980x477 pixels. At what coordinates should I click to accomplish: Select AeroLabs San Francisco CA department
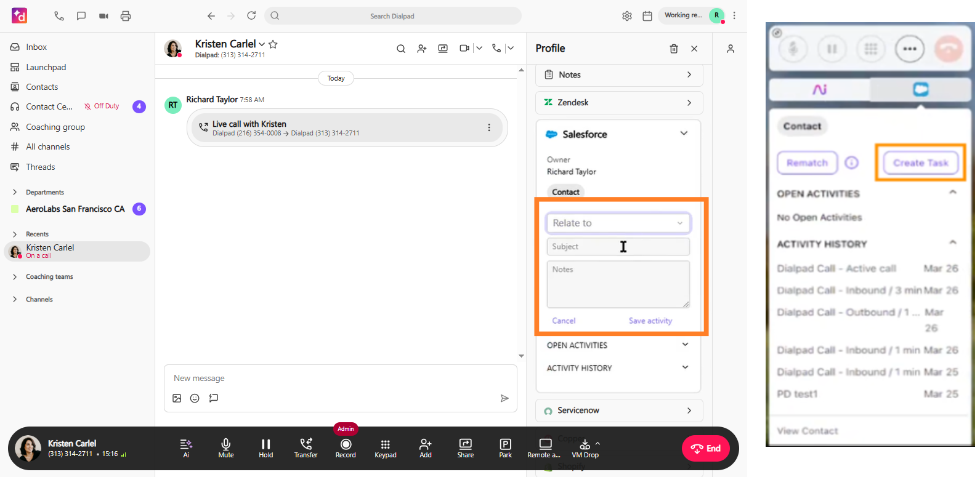[x=75, y=209]
